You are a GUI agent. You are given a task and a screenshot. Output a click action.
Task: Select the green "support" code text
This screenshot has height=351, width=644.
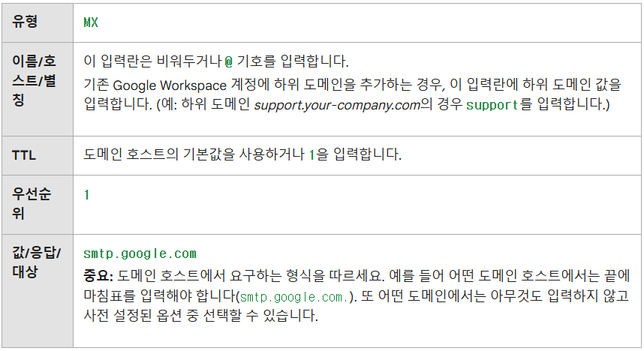click(x=492, y=105)
